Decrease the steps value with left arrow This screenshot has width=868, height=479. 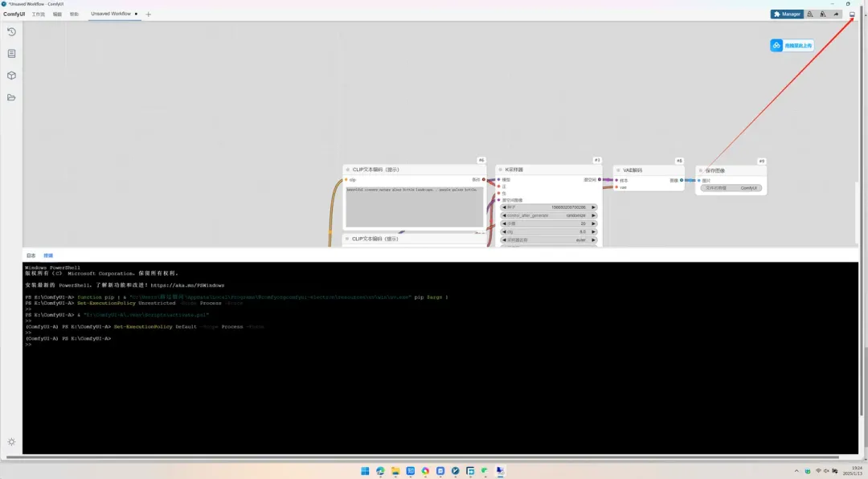504,223
